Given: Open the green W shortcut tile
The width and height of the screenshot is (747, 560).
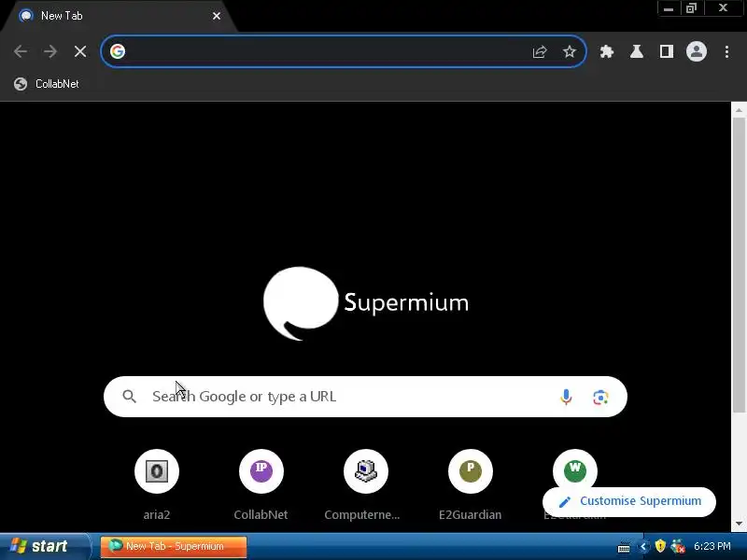Looking at the screenshot, I should [575, 470].
